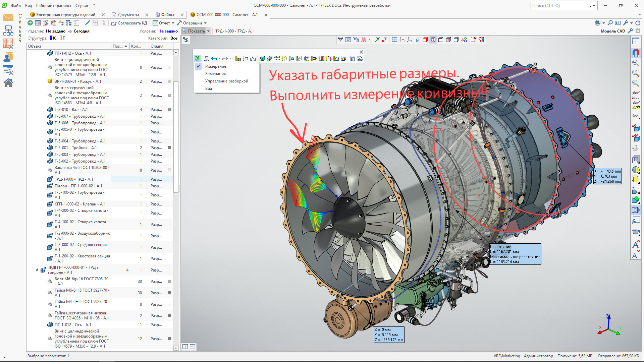Click the Согласовать КД button
This screenshot has width=644, height=362.
pos(129,23)
